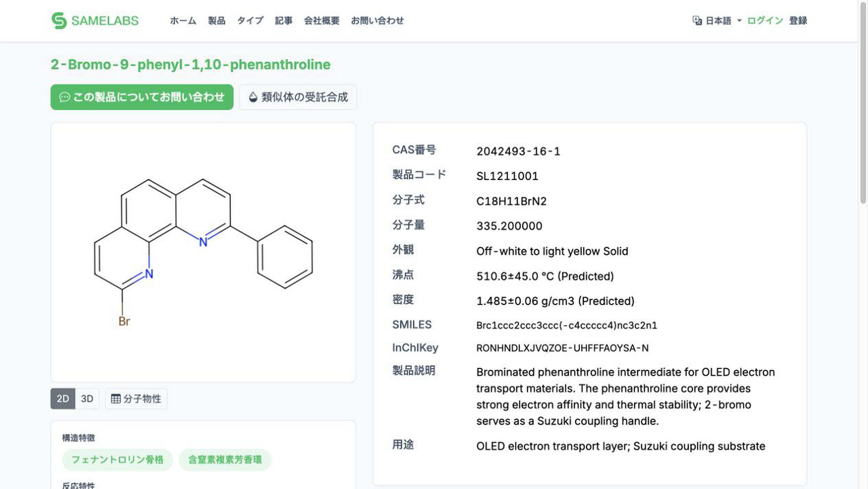This screenshot has height=489, width=868.
Task: Open 会社概要 in the top navigation
Action: pyautogui.click(x=321, y=21)
